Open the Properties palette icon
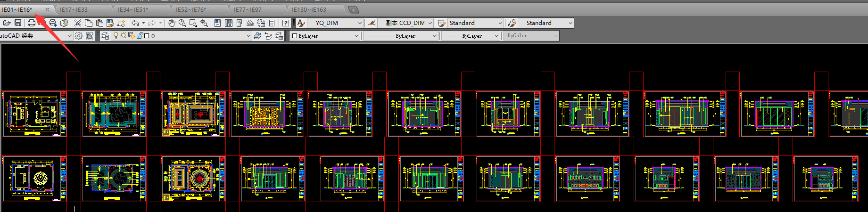The height and width of the screenshot is (212, 868). 217,23
